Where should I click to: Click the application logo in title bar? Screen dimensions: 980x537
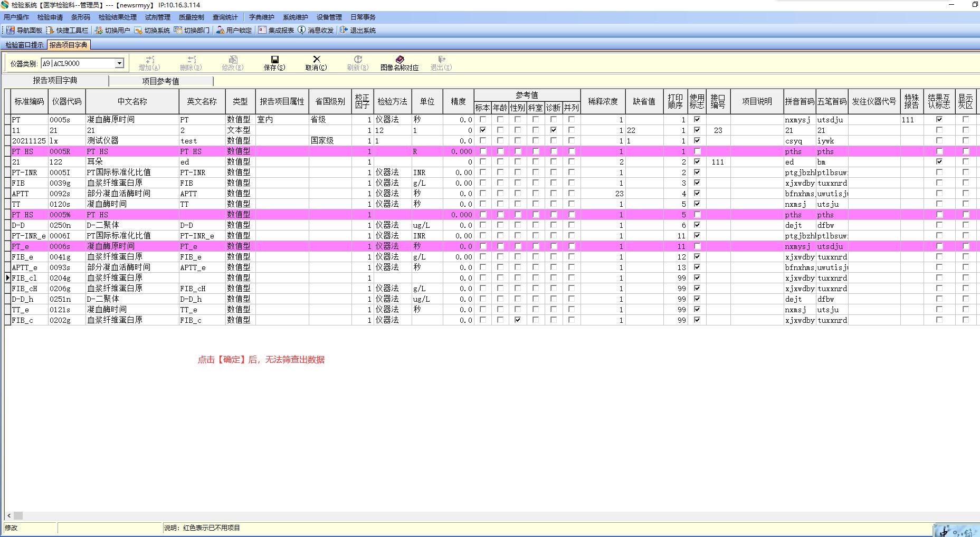[5, 5]
